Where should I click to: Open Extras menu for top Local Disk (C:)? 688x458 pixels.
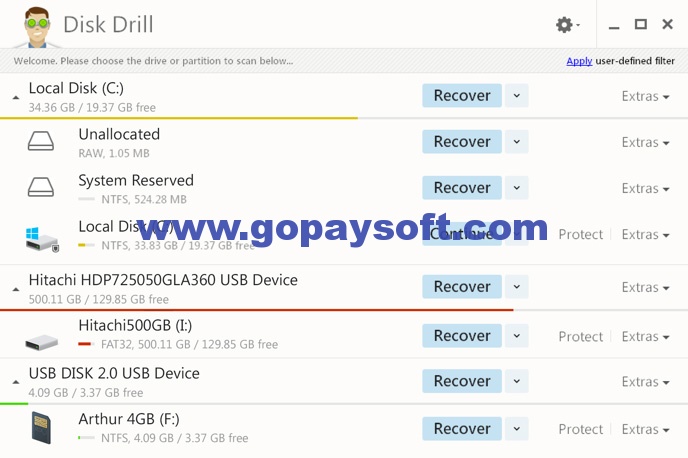tap(645, 96)
